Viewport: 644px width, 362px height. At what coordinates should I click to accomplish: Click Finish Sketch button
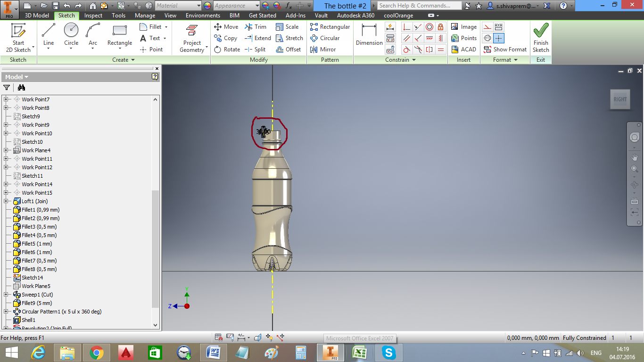point(541,38)
